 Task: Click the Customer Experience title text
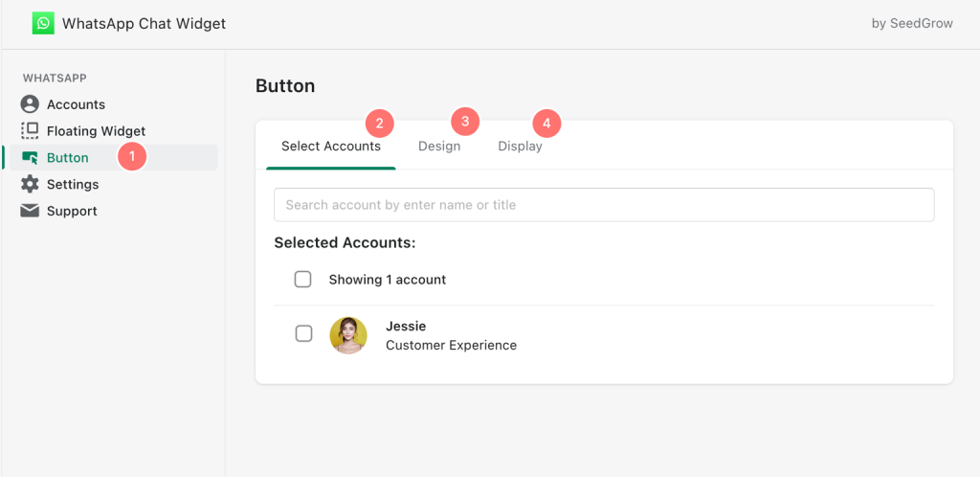point(452,345)
